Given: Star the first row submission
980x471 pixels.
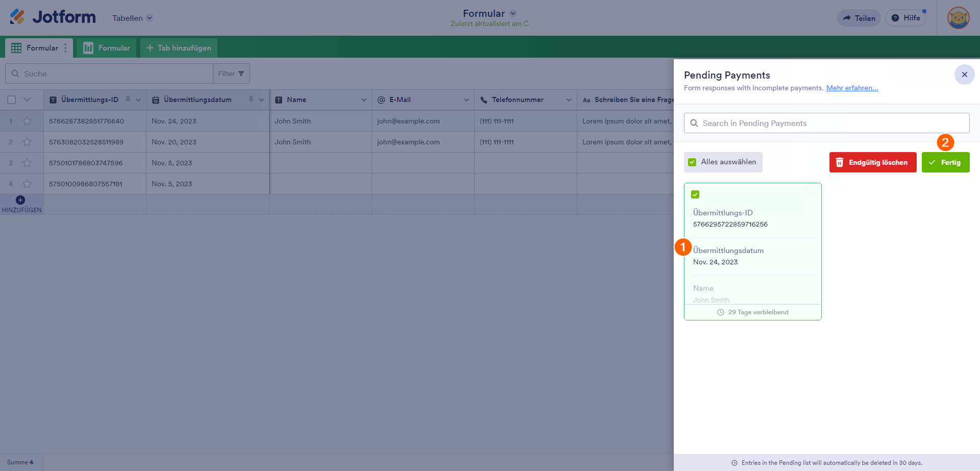Looking at the screenshot, I should click(27, 121).
